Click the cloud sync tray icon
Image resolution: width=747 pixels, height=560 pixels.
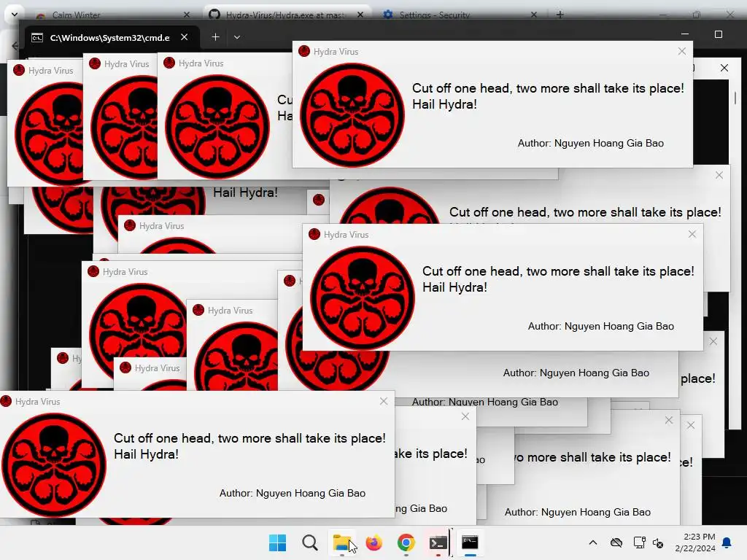click(616, 542)
